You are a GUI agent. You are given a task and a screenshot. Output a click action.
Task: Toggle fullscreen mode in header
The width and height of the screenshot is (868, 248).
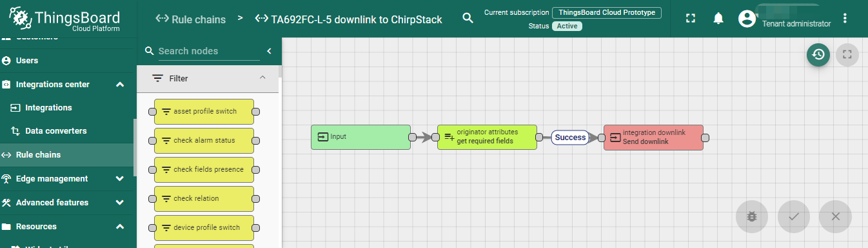[691, 19]
